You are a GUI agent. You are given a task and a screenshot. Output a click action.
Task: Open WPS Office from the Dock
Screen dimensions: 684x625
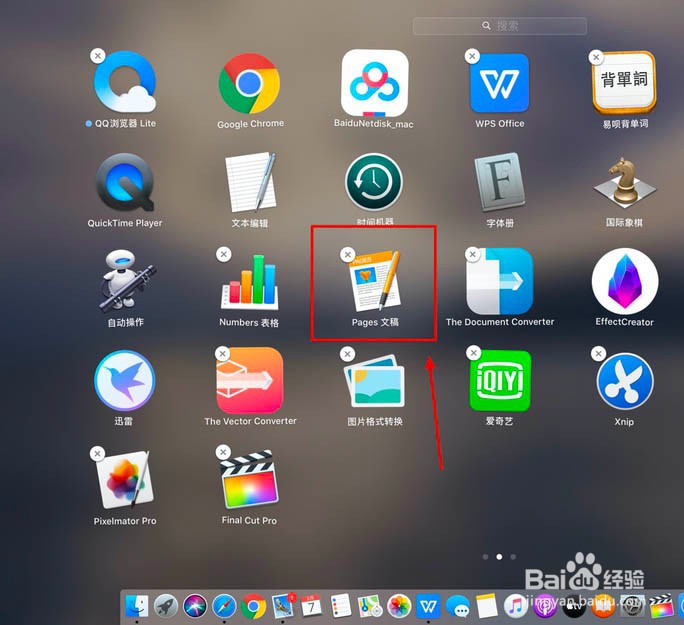point(428,606)
